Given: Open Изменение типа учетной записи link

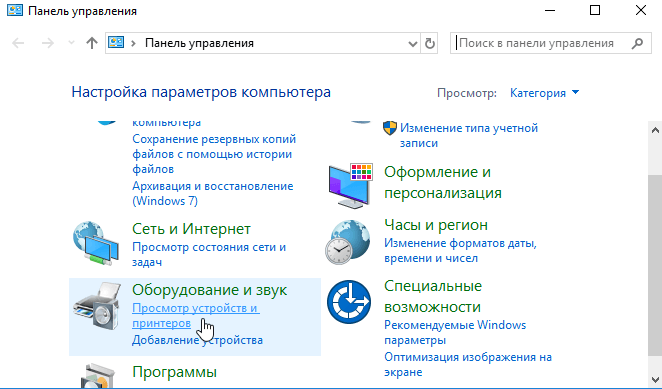Looking at the screenshot, I should pos(469,135).
